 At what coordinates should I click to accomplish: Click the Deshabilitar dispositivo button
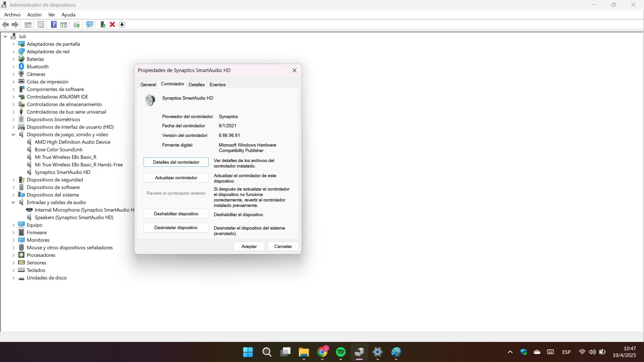click(x=176, y=214)
